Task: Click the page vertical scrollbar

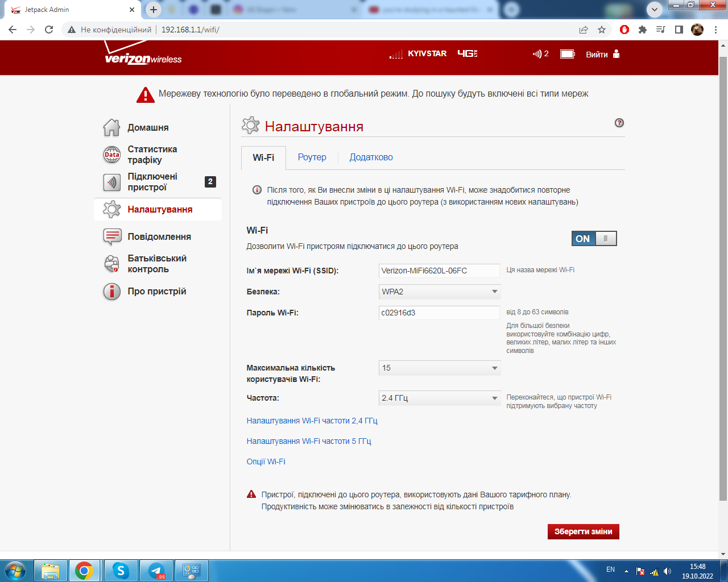Action: click(x=723, y=278)
